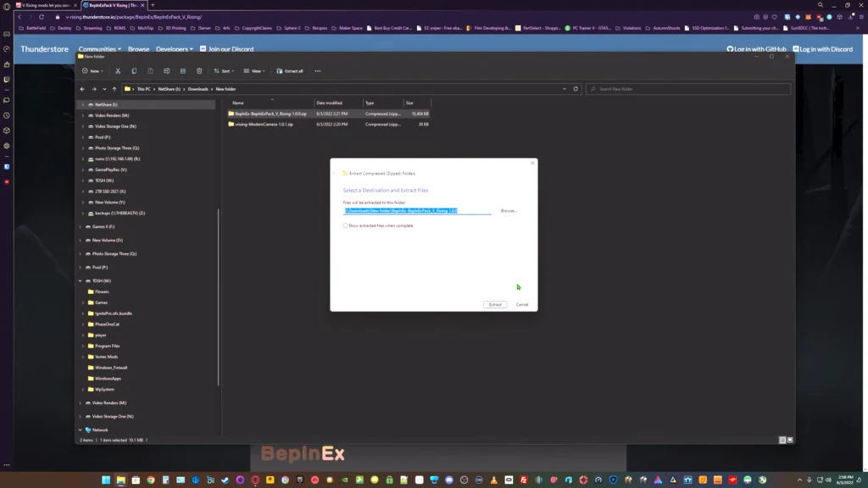Click the Browse button in extract dialog
Viewport: 868px width, 488px height.
[x=509, y=211]
